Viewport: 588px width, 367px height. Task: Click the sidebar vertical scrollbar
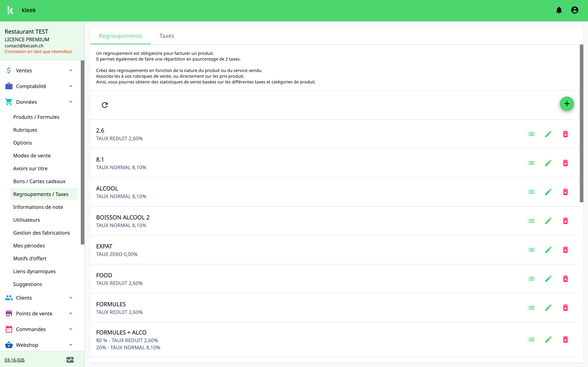click(83, 152)
